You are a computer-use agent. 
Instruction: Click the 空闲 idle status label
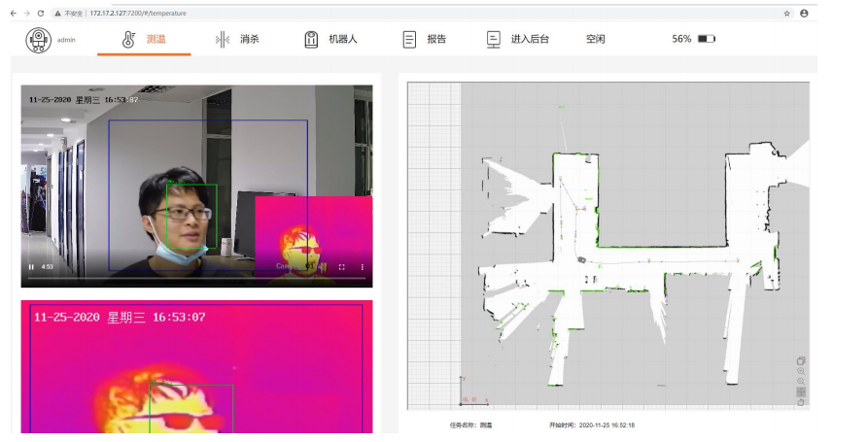(595, 39)
